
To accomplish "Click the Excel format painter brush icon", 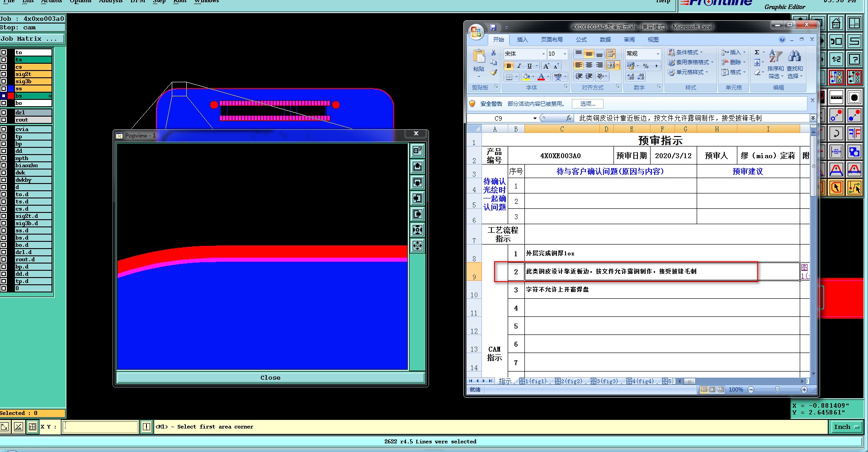I will coord(494,72).
